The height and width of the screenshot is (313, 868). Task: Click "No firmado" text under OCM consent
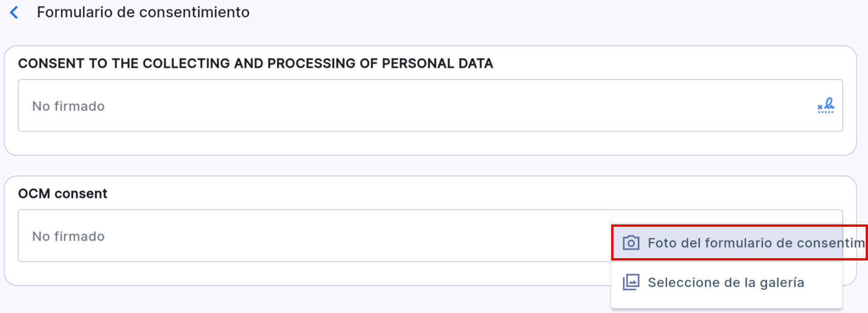click(68, 237)
